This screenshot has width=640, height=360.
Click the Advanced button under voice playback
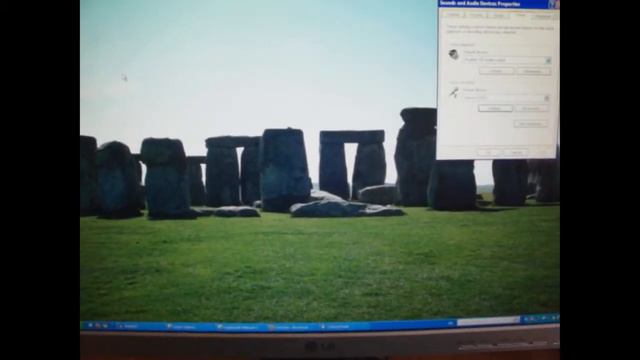[x=533, y=71]
